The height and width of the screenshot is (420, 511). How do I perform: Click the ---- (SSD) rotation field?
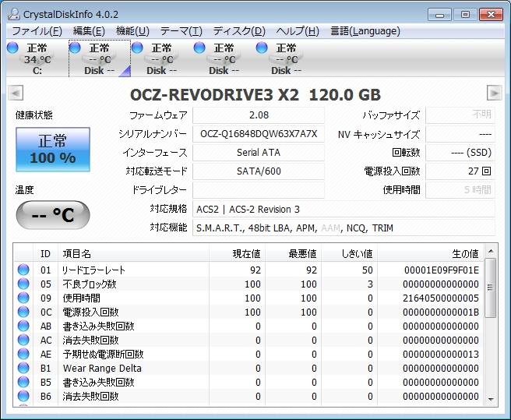(460, 153)
